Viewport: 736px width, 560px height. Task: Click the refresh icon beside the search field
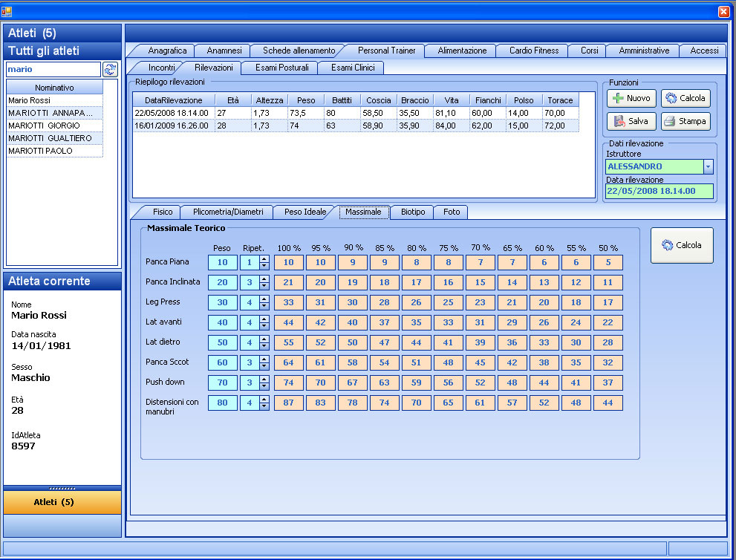(110, 69)
